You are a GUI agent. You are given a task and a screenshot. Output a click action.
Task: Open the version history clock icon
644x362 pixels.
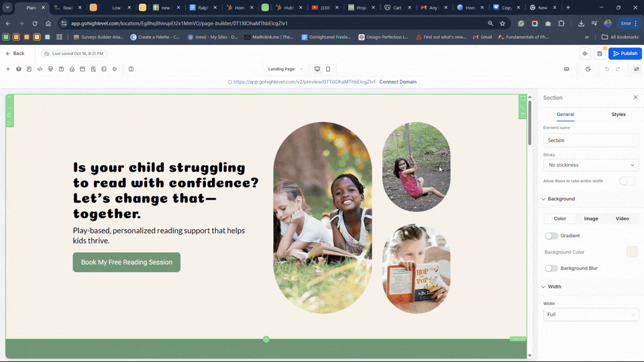tap(588, 69)
